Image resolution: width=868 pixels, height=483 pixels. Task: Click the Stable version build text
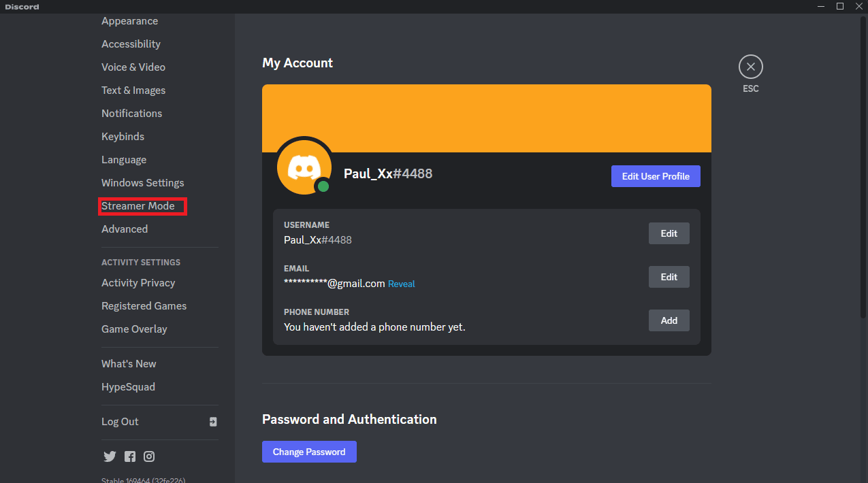pos(143,480)
